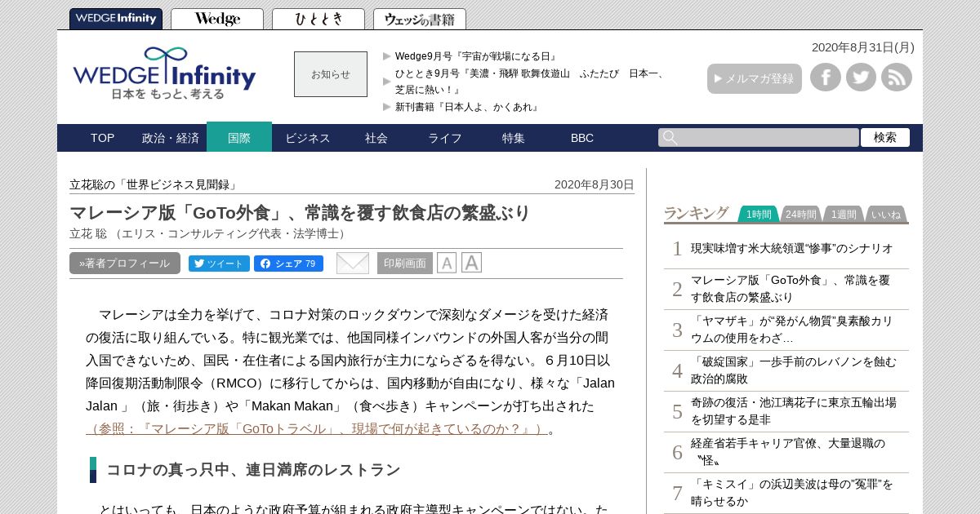This screenshot has width=980, height=514.
Task: Click subheading コロナの真っ只中、連日満席のレストラン
Action: point(253,470)
